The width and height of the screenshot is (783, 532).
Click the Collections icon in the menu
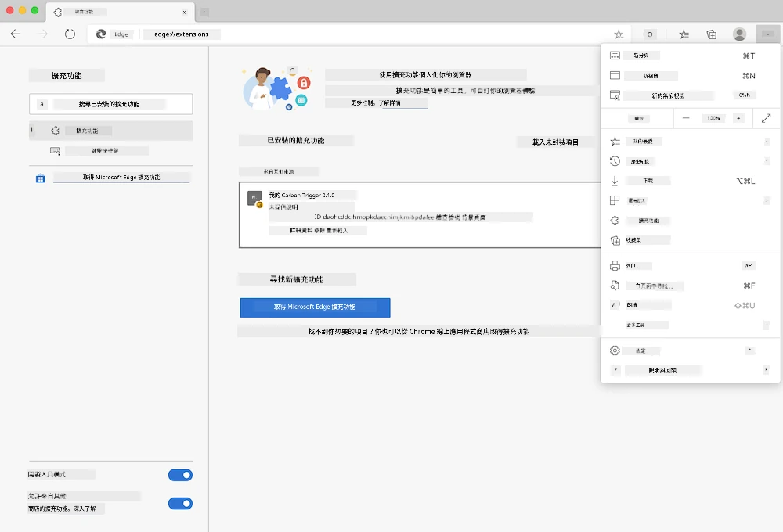[615, 240]
